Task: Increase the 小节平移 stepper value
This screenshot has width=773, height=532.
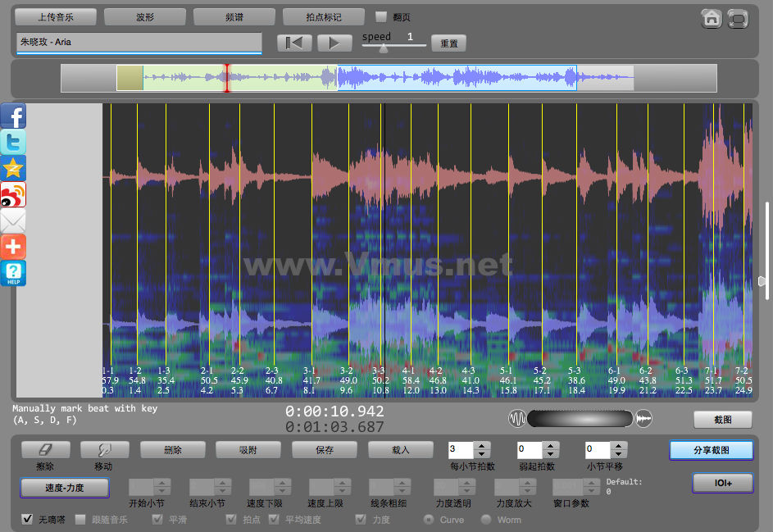Action: tap(618, 446)
